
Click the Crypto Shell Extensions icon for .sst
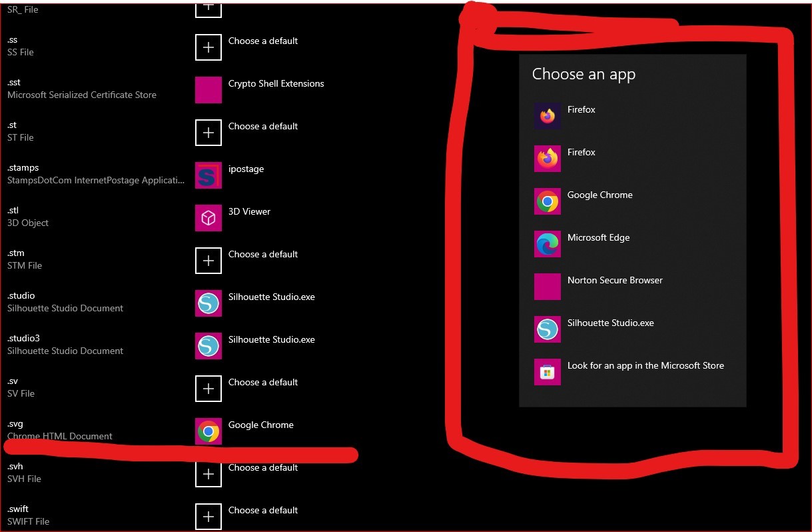(208, 90)
